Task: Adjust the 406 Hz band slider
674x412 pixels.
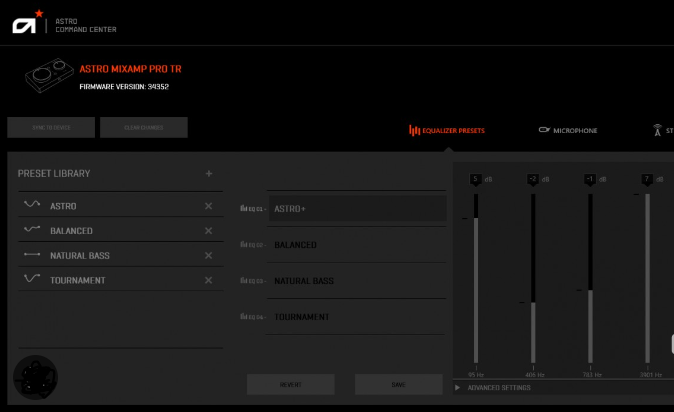Action: point(533,278)
